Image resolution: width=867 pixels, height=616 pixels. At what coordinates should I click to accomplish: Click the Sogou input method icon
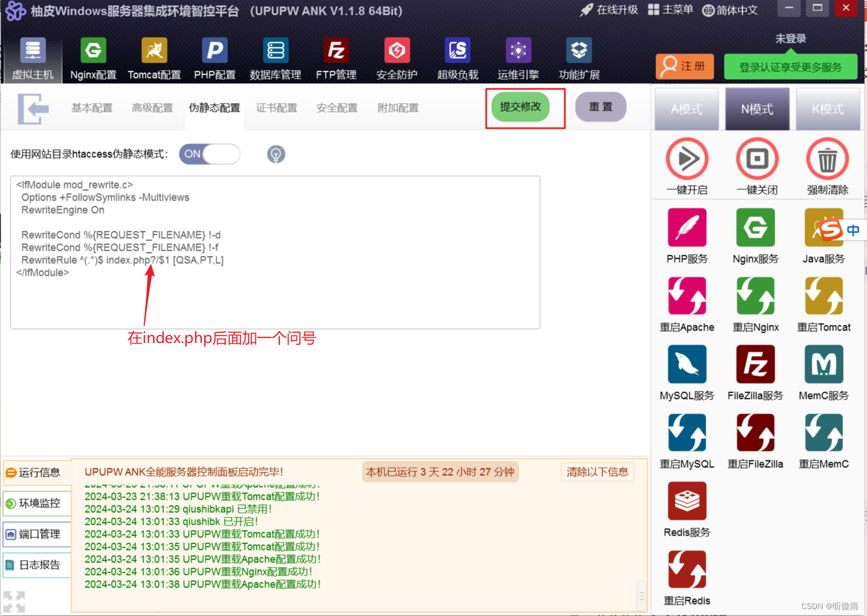(831, 230)
